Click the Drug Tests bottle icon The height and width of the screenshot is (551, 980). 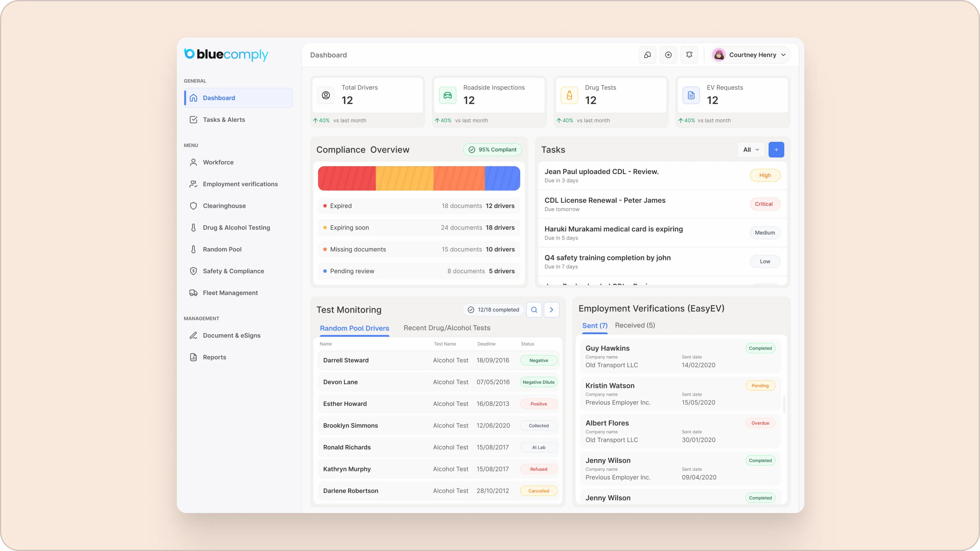569,95
